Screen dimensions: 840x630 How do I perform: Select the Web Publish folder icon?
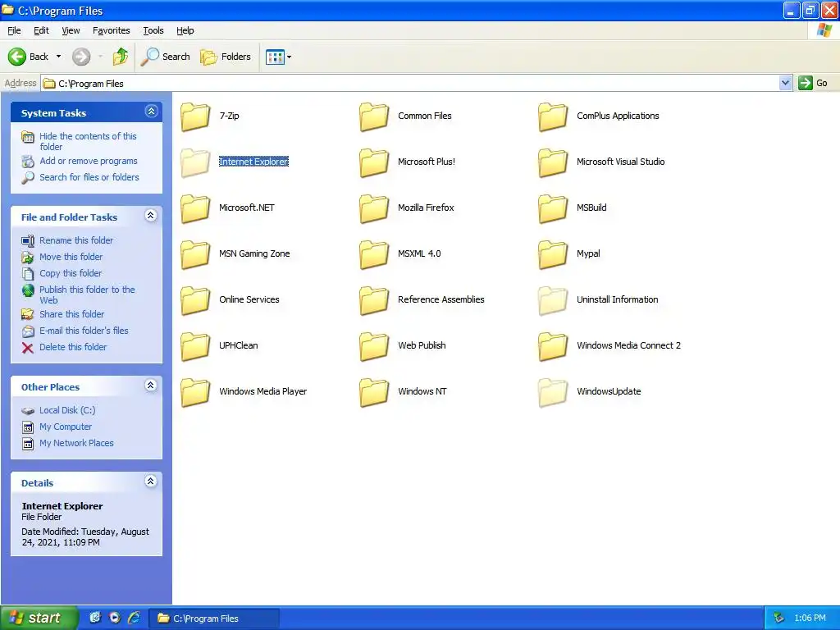(x=374, y=347)
